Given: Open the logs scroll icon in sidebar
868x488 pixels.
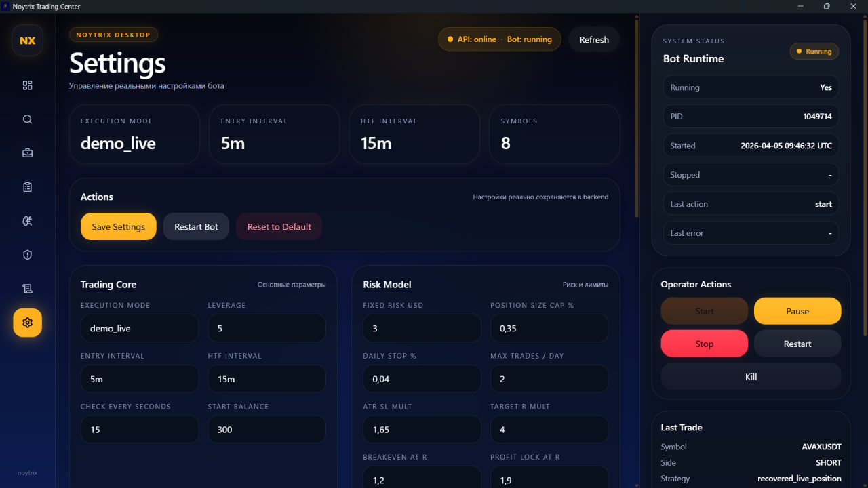Looking at the screenshot, I should click(27, 288).
